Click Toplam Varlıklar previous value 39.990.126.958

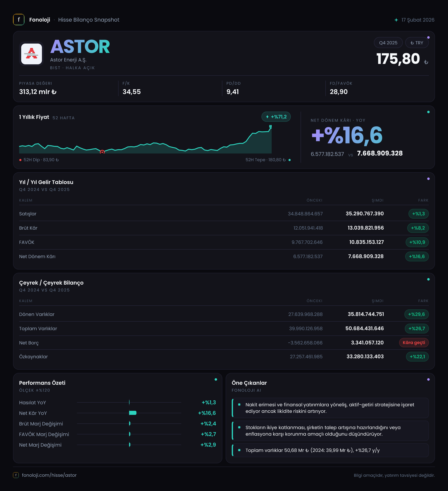click(306, 329)
